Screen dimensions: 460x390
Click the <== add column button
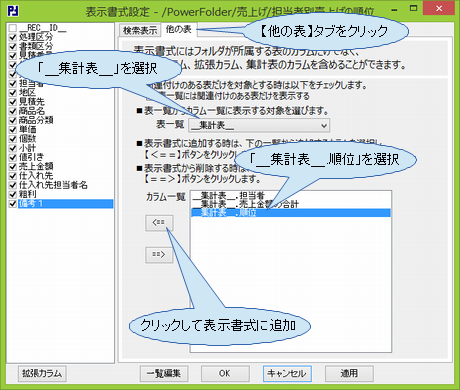(159, 223)
